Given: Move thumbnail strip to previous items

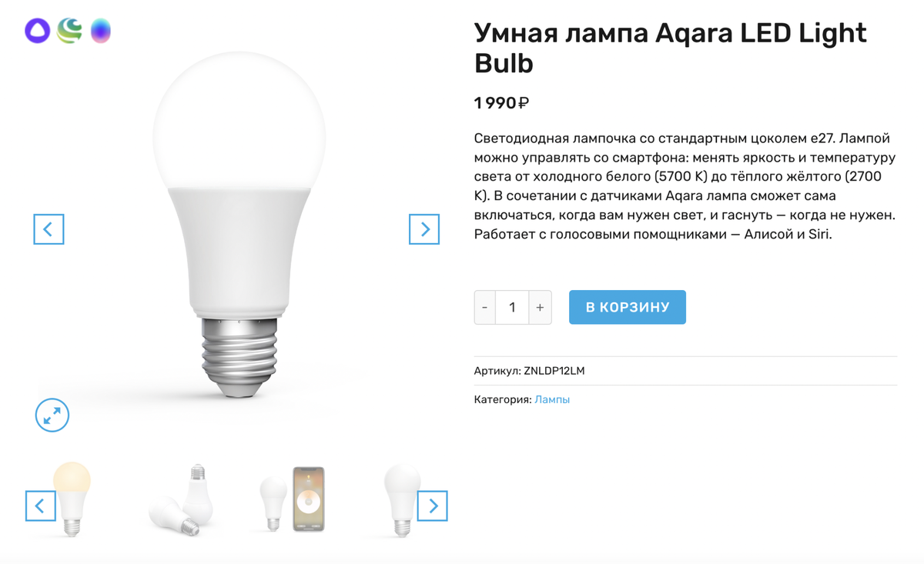Looking at the screenshot, I should [x=40, y=506].
